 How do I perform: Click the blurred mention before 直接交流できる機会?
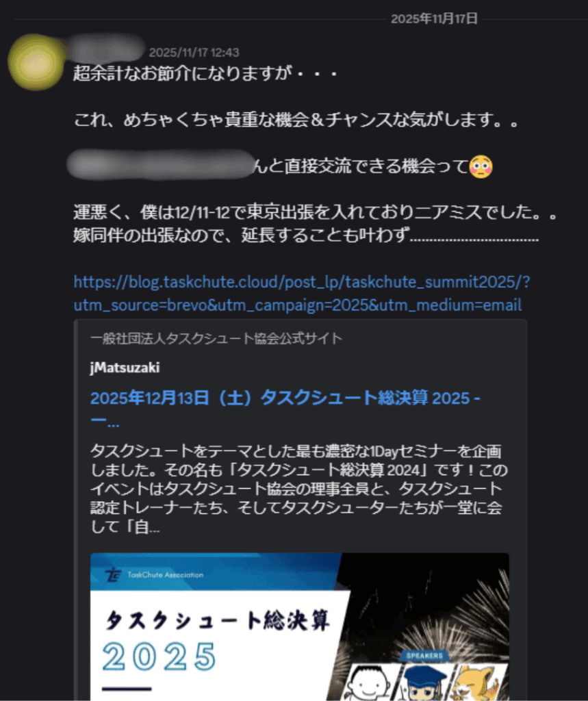point(161,165)
